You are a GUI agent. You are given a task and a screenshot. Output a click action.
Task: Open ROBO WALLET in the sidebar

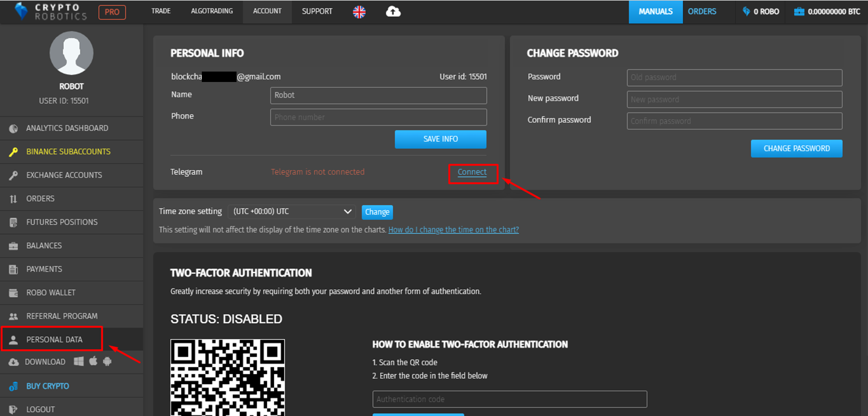click(72, 293)
